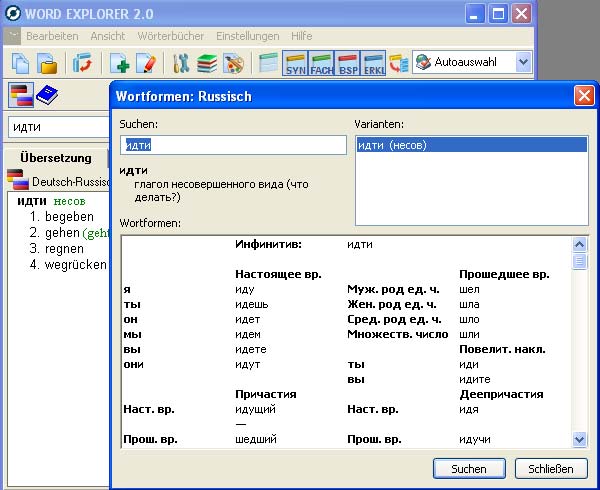Click the green window layout icon
This screenshot has width=600, height=490.
(268, 63)
